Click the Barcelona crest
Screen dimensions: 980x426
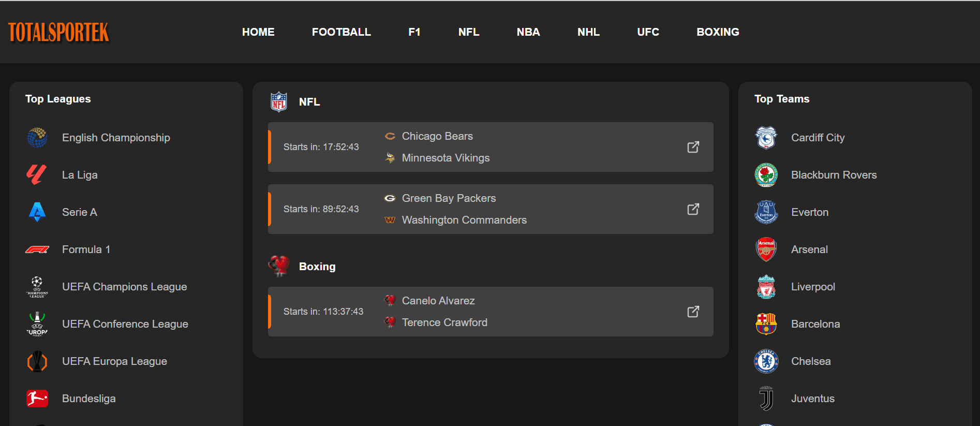click(766, 324)
